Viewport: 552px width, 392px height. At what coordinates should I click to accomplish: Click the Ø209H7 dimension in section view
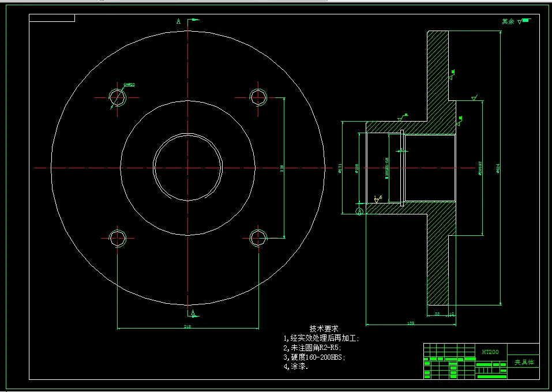(x=480, y=167)
